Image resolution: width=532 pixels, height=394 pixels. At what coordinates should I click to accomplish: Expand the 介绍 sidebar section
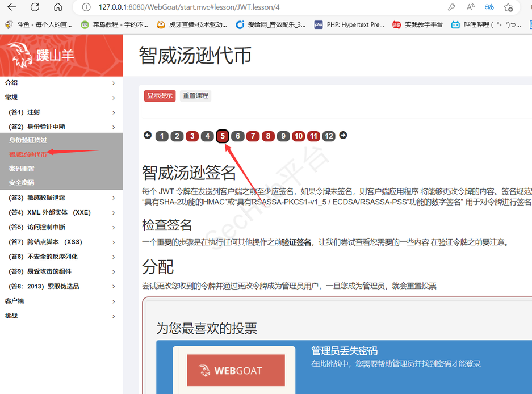point(61,83)
